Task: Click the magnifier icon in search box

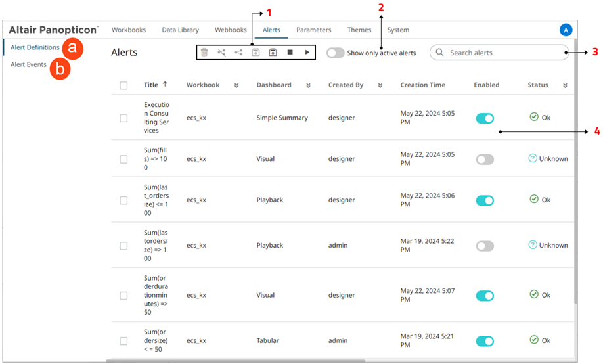Action: tap(439, 53)
